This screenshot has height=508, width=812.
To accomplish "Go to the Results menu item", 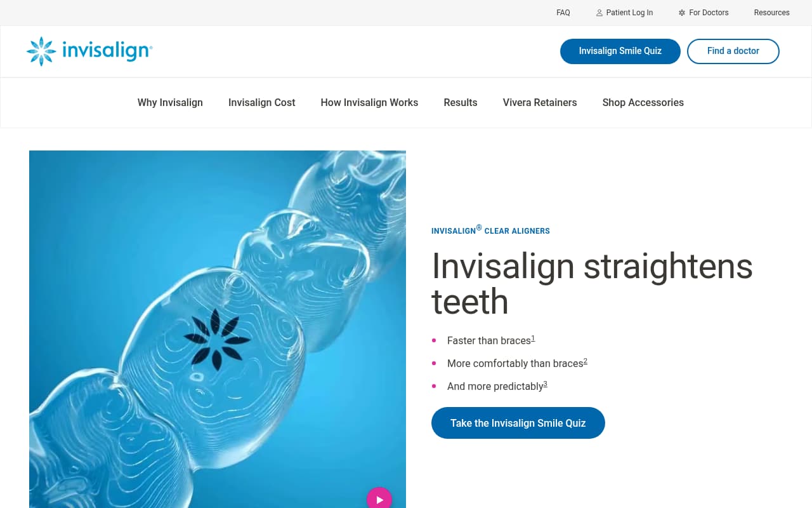I will (x=461, y=102).
